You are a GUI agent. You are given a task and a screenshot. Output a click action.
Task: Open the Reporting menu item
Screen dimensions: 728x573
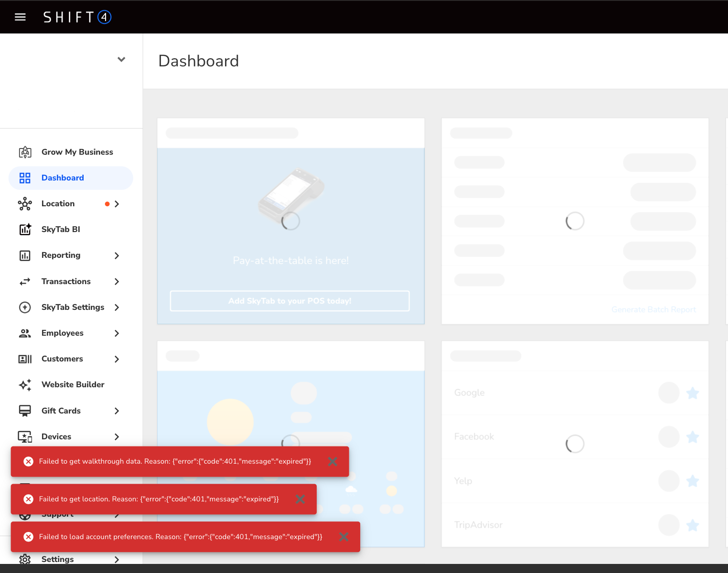(71, 255)
